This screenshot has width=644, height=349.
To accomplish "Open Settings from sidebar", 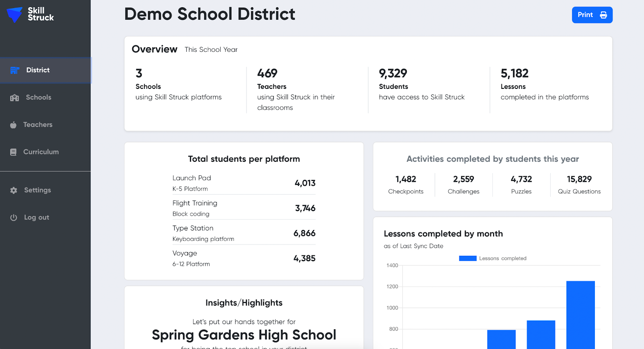I will click(x=45, y=190).
